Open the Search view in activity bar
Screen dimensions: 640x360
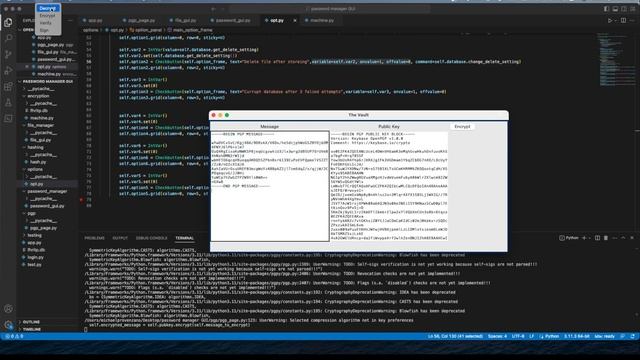coord(8,38)
